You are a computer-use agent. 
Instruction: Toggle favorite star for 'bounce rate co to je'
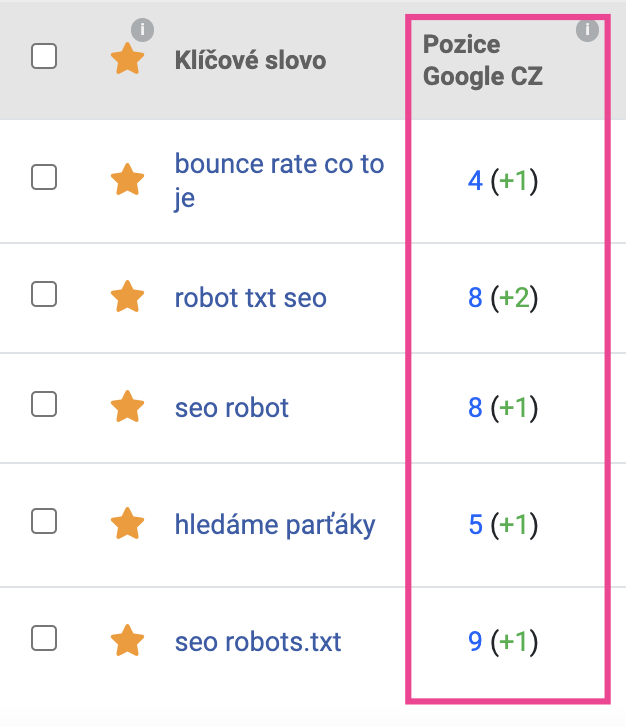coord(127,179)
